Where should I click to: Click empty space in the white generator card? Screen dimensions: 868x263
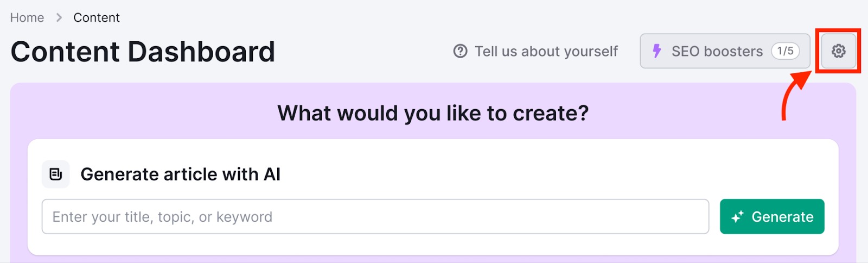488,174
